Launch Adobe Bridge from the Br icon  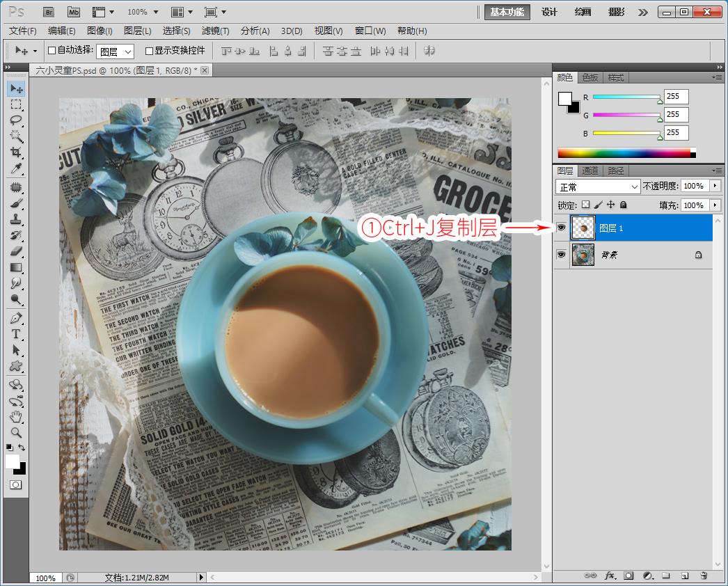[x=48, y=12]
